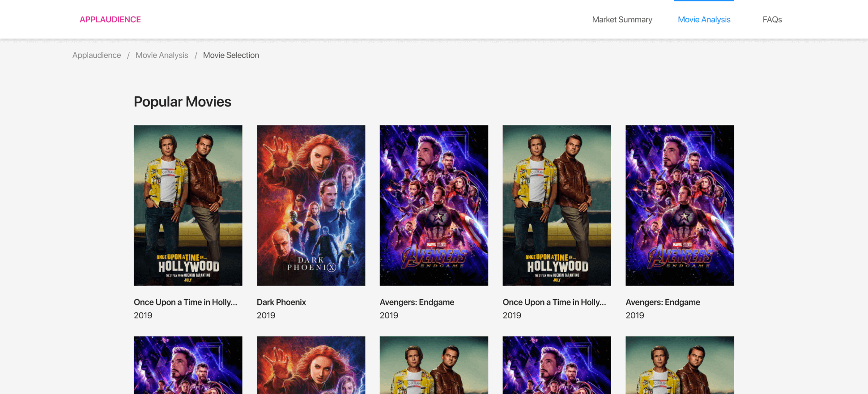Open first Once Upon a Time in Hollywood poster
The image size is (868, 394).
(x=188, y=206)
